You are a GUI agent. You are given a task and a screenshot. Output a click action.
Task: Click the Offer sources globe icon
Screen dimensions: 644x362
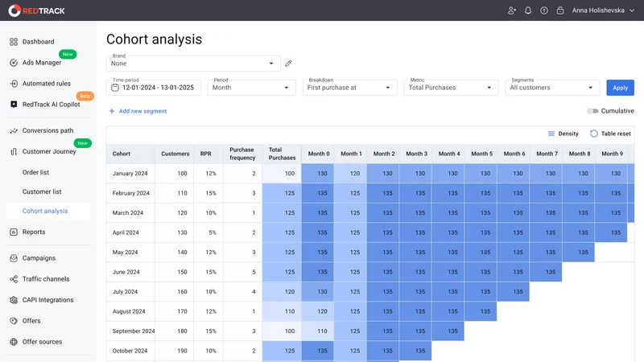point(14,342)
